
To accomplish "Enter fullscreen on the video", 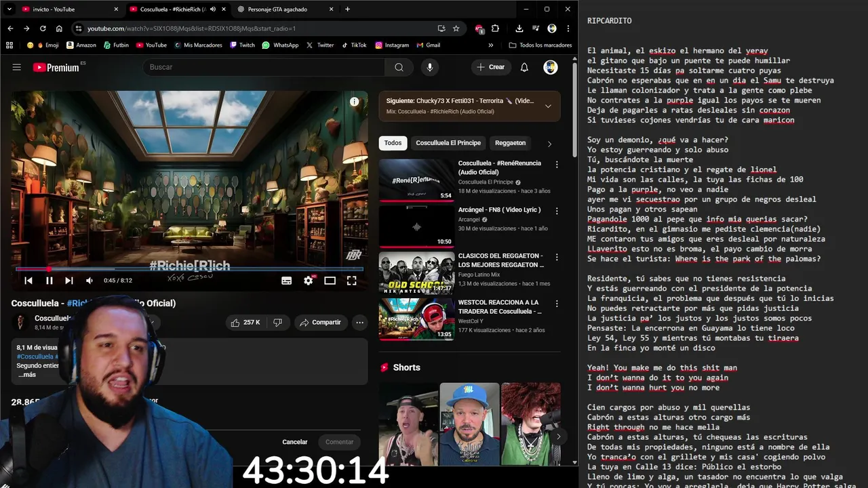I will [352, 281].
